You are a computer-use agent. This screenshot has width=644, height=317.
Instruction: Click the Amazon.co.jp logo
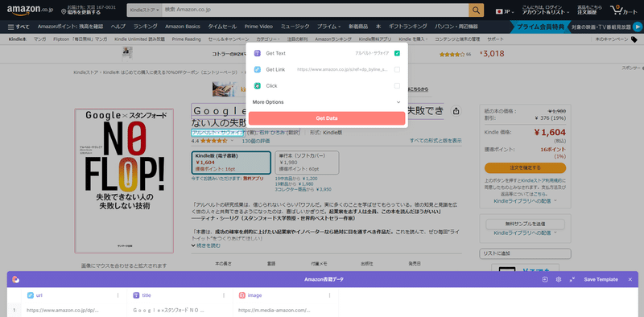(x=30, y=10)
